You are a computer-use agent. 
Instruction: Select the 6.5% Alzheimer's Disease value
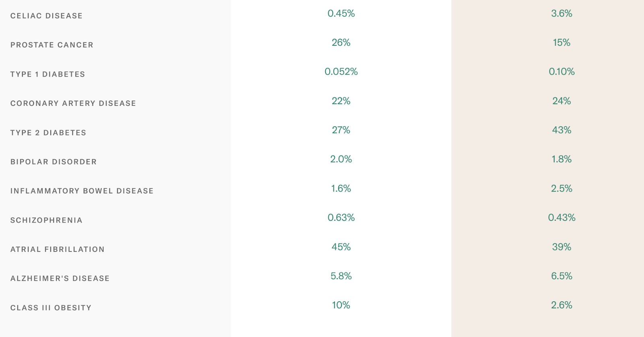561,276
